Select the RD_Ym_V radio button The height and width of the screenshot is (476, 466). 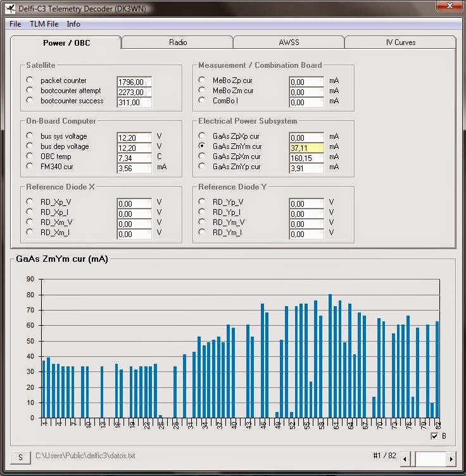pos(201,222)
